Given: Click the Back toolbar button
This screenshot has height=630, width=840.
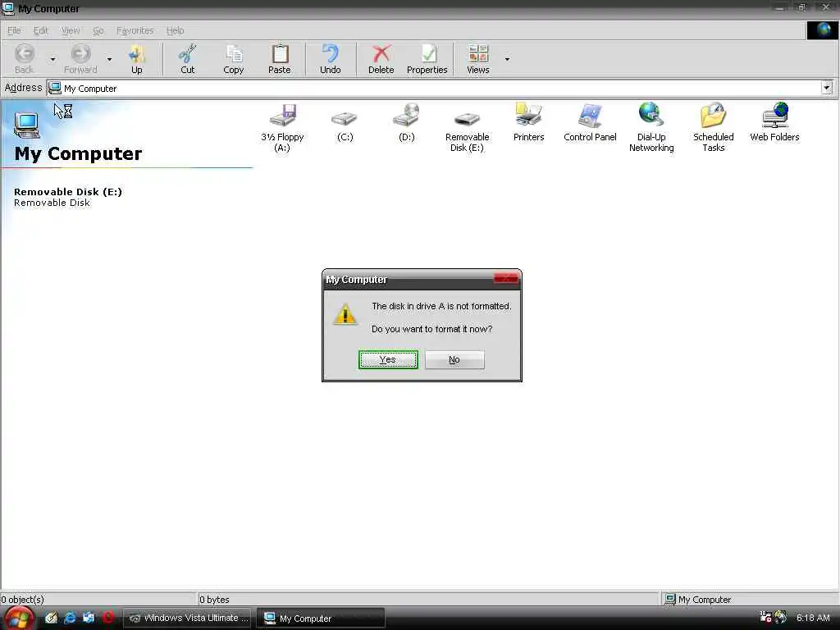Looking at the screenshot, I should point(24,59).
